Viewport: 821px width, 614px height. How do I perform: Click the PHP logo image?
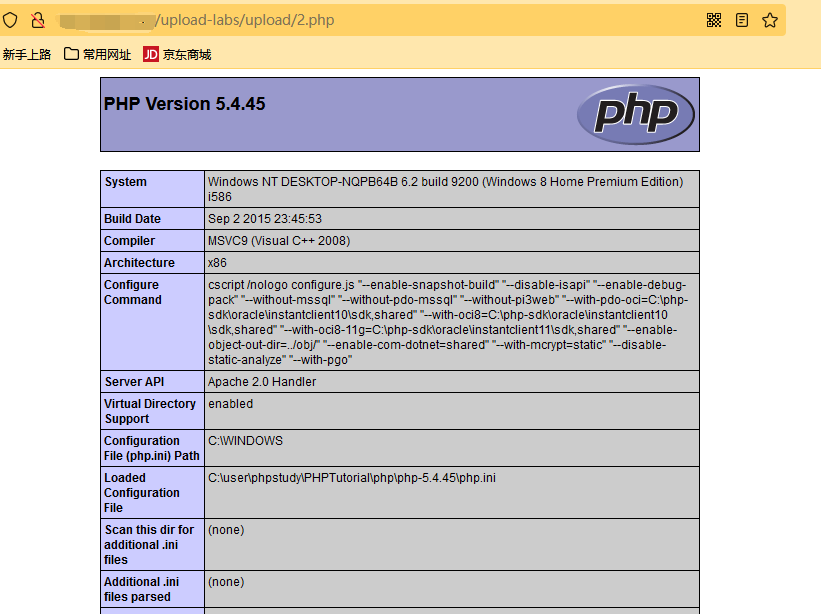[636, 114]
